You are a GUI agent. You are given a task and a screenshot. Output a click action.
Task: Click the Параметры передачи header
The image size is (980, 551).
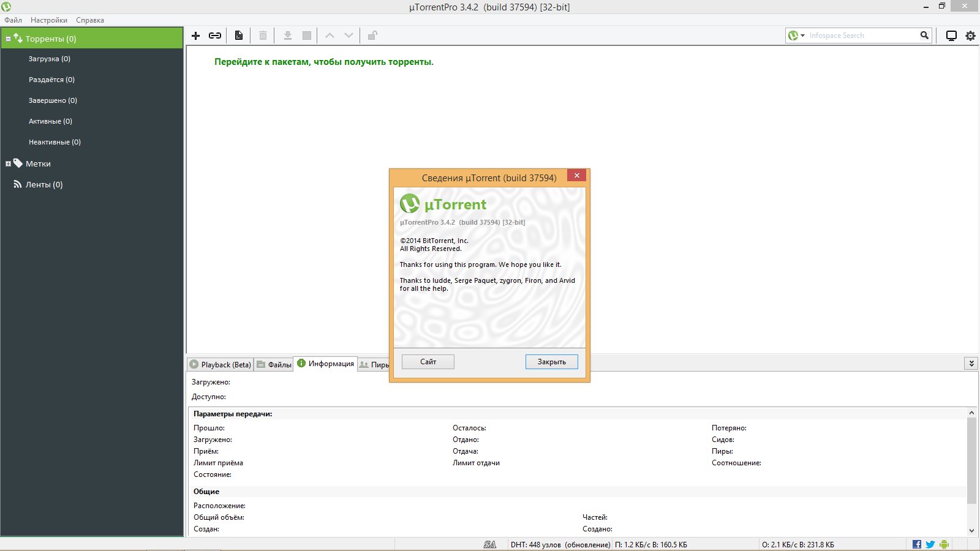(x=233, y=414)
